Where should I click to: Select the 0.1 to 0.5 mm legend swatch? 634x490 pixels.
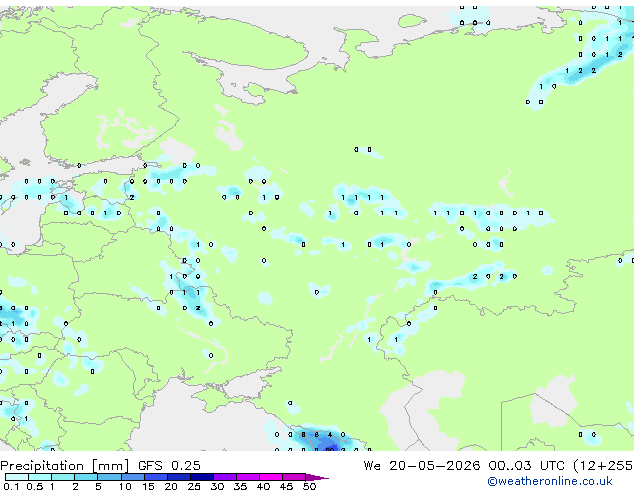click(17, 477)
